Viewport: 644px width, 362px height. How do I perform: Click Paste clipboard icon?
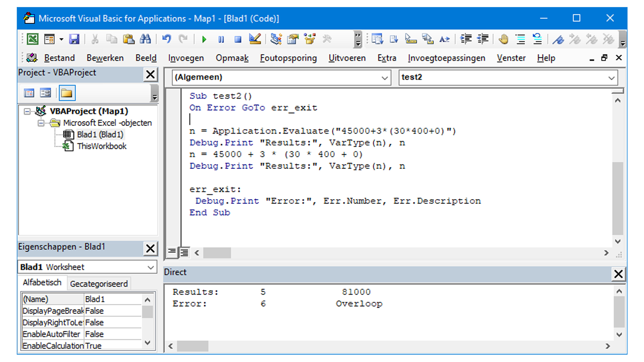point(128,39)
